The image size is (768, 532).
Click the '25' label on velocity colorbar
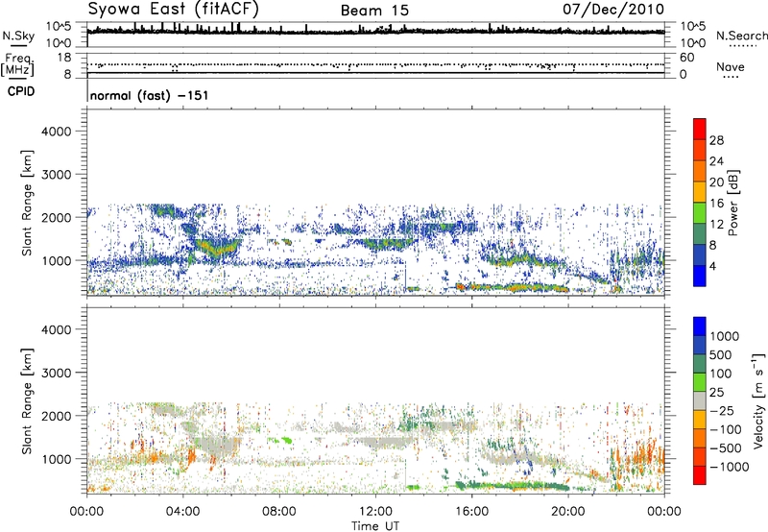[717, 392]
